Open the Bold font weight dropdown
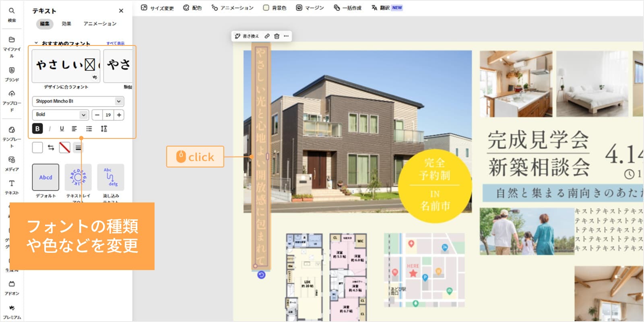The width and height of the screenshot is (644, 322). tap(60, 115)
